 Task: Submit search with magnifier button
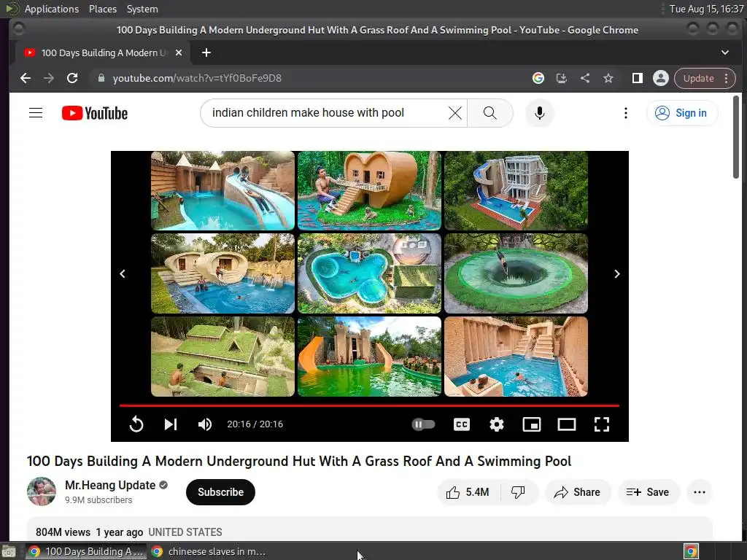point(489,113)
